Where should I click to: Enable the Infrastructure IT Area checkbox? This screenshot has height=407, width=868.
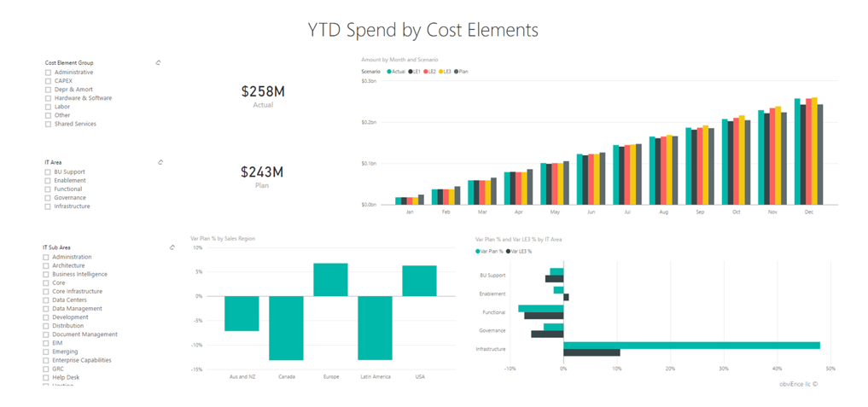pos(48,206)
